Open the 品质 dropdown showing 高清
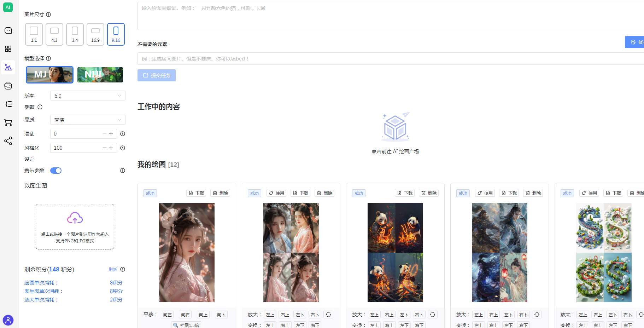Image resolution: width=644 pixels, height=328 pixels. coord(88,120)
